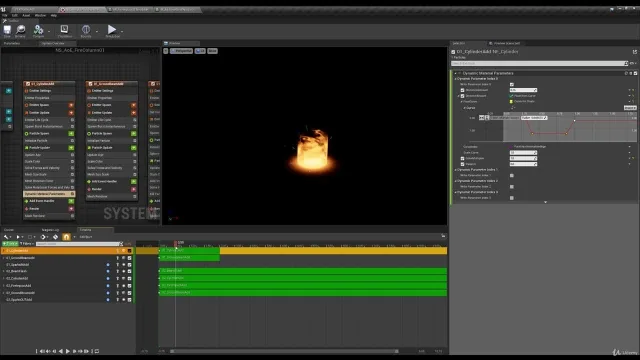Open the Bounds options dropdown arrow
The height and width of the screenshot is (360, 640).
coord(96,31)
